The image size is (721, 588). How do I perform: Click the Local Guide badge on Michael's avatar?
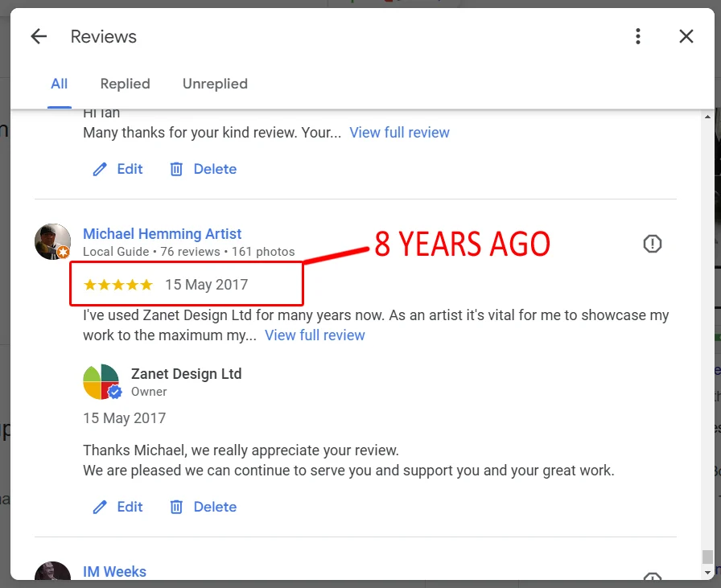tap(63, 253)
